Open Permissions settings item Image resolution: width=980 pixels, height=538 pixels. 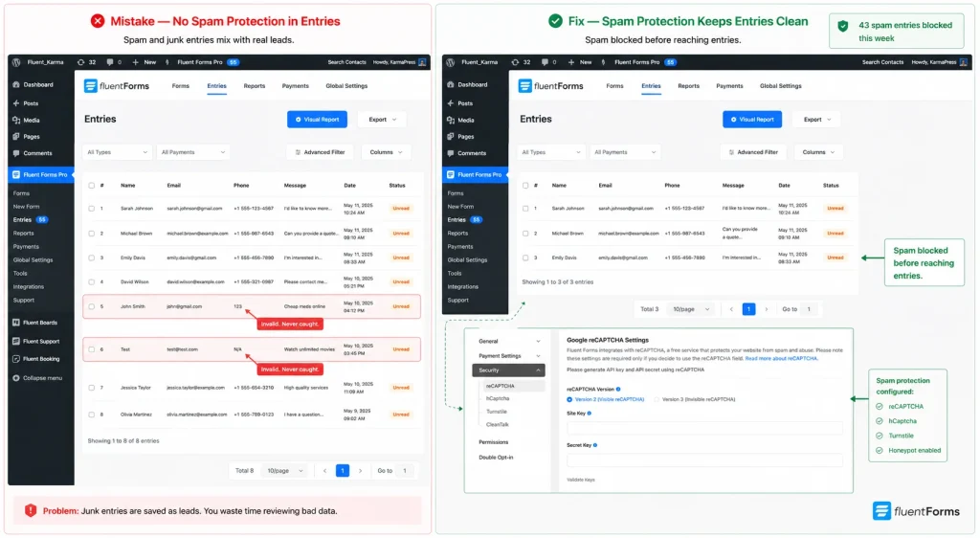point(494,442)
